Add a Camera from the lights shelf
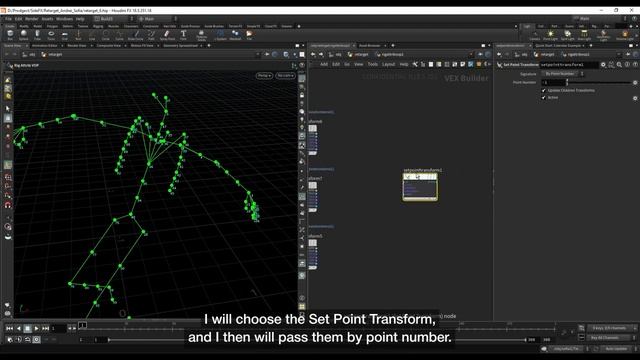The width and height of the screenshot is (640, 360). pos(535,36)
